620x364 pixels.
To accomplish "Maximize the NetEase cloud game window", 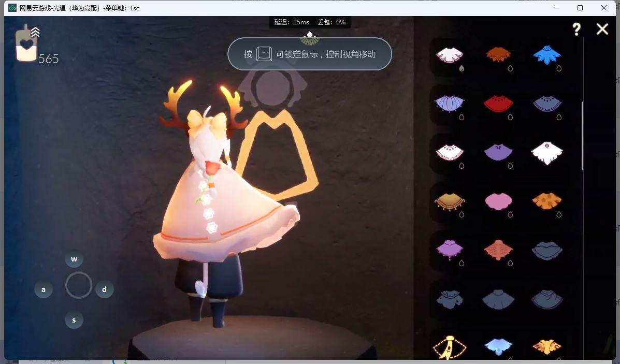I will coord(580,8).
